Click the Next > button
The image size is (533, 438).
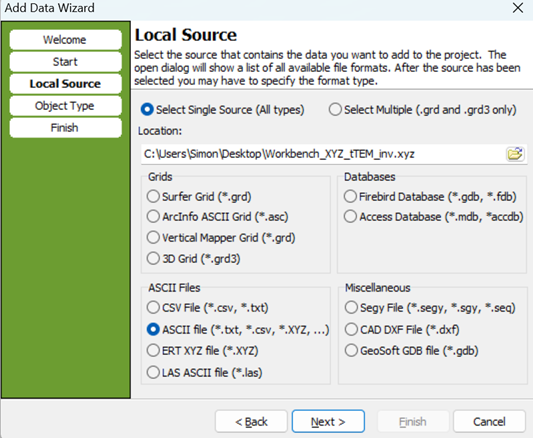click(328, 421)
